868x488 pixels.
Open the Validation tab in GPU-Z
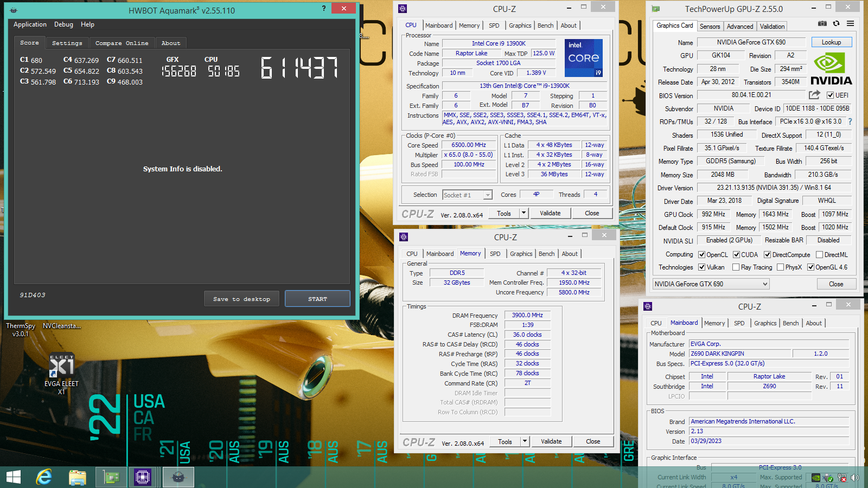pos(772,27)
